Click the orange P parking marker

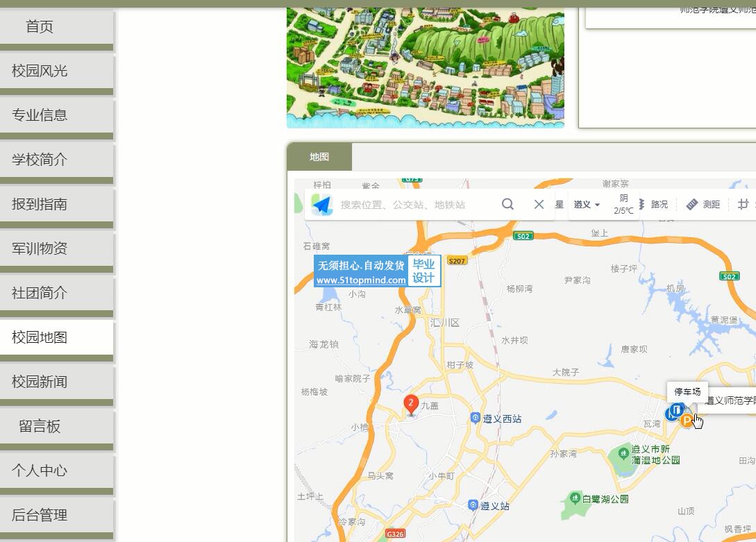pos(686,421)
